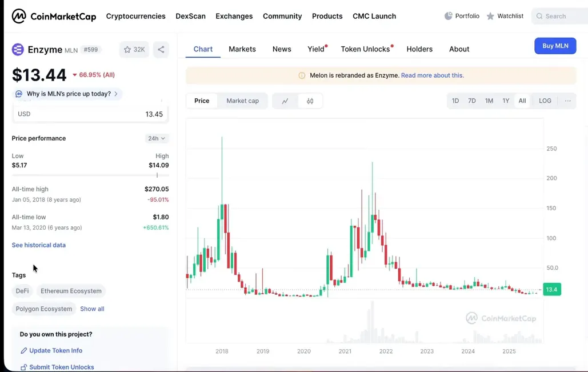588x372 pixels.
Task: Open the See historical data link
Action: coord(39,245)
